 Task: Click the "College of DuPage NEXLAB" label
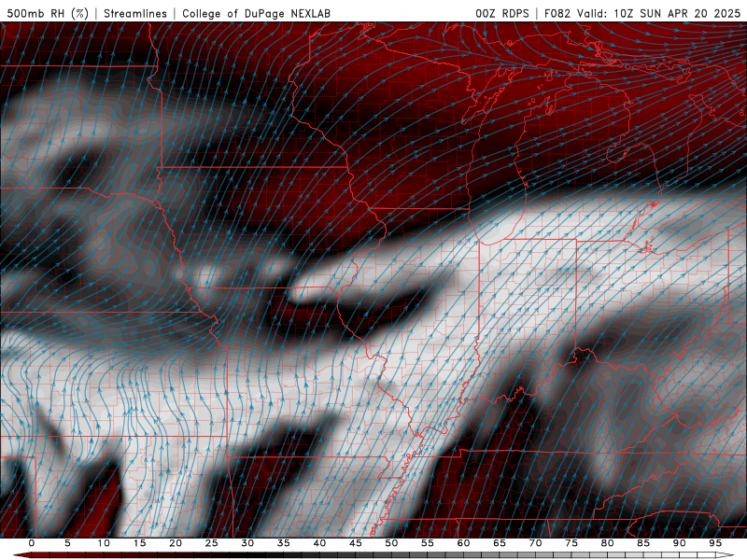[256, 13]
